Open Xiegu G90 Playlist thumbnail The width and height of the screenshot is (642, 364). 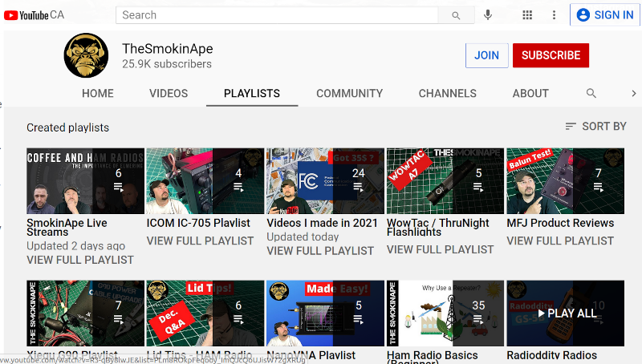pyautogui.click(x=86, y=313)
